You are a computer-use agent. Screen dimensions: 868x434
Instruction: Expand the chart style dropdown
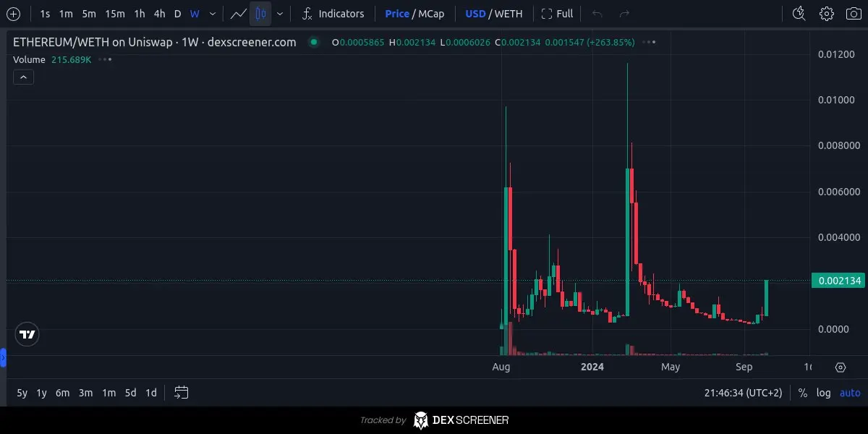(x=280, y=14)
